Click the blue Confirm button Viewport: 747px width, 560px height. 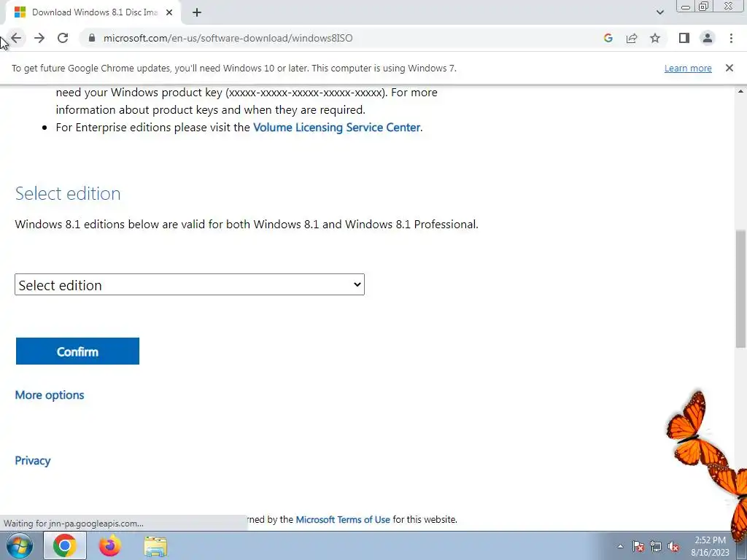point(77,351)
